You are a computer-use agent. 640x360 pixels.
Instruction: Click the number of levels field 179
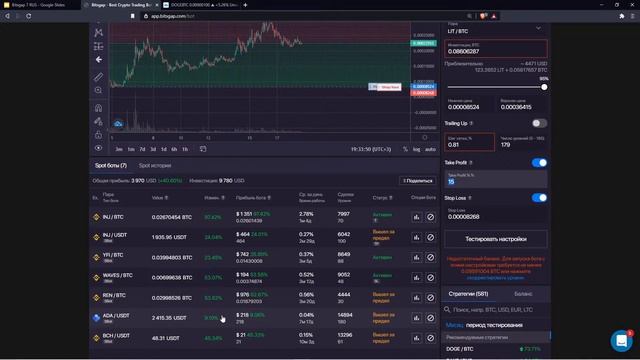pyautogui.click(x=522, y=142)
